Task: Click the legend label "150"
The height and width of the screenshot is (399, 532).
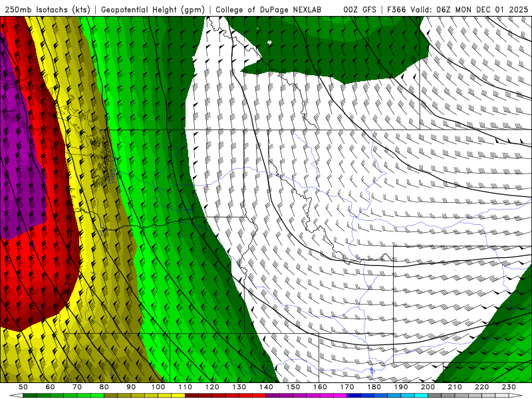Action: 293,387
